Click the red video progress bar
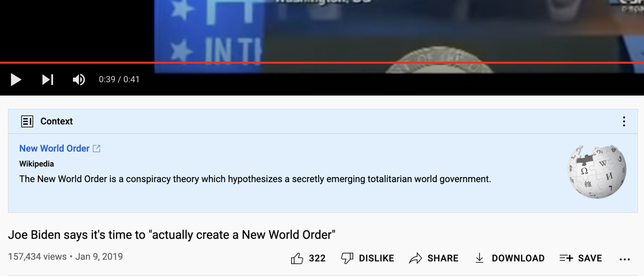644x276 pixels. [x=322, y=62]
